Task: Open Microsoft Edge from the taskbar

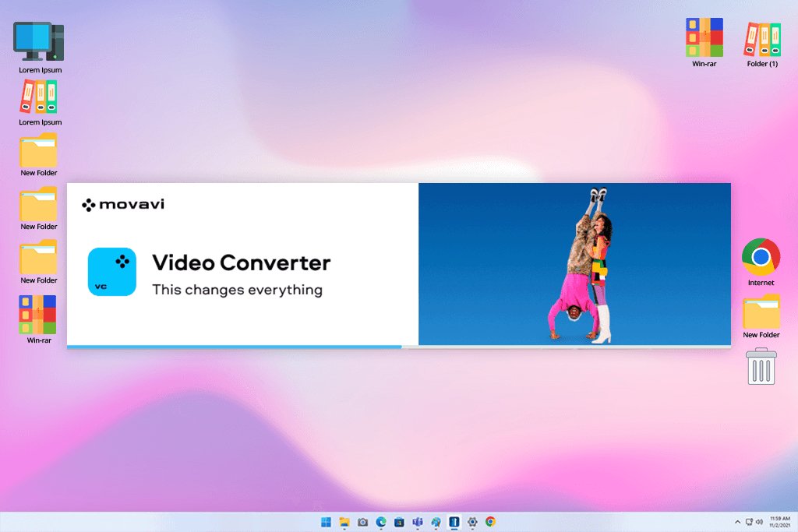Action: (381, 522)
